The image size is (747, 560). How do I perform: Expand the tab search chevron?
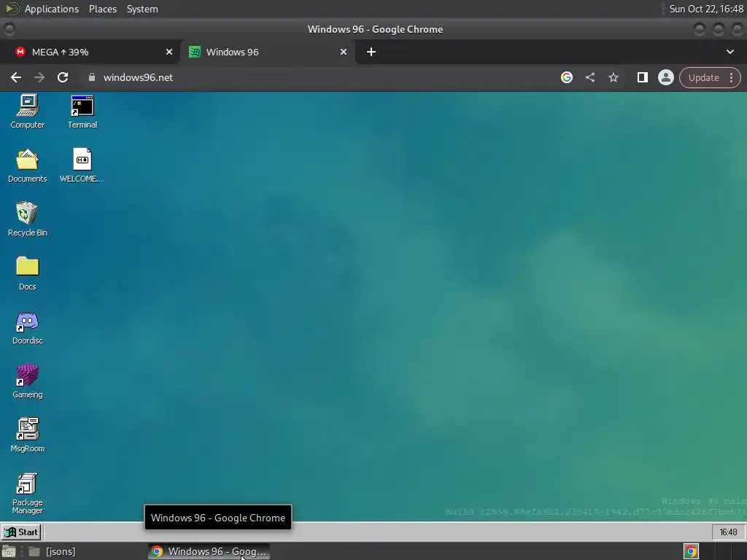pyautogui.click(x=729, y=52)
